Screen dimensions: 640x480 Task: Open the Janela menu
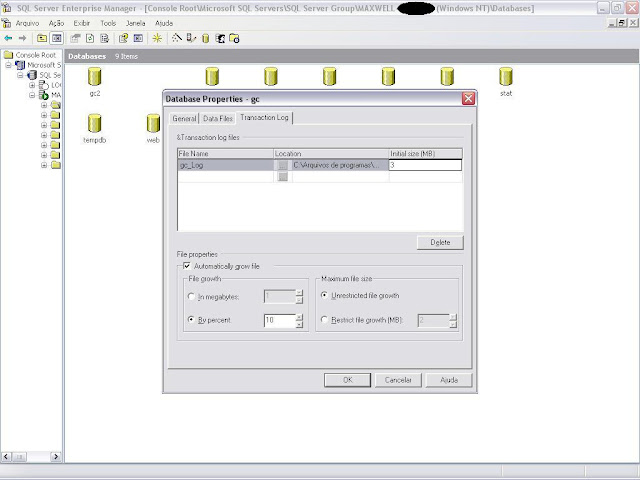[x=136, y=23]
